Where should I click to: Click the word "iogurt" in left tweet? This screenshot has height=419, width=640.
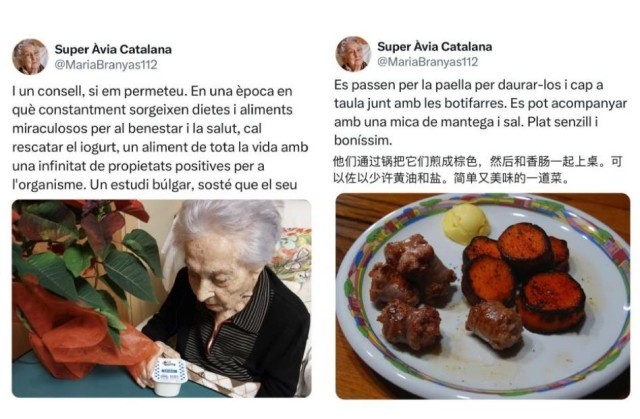click(x=98, y=147)
